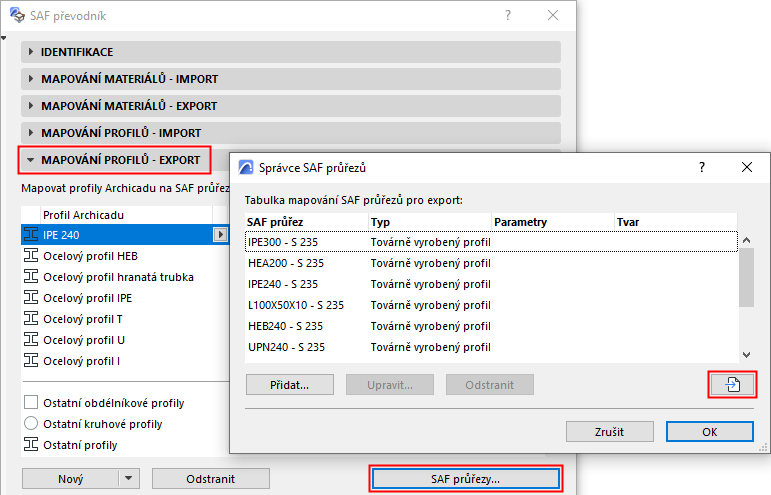Screen dimensions: 771x495
Task: Confirm with the OK button
Action: pos(710,432)
